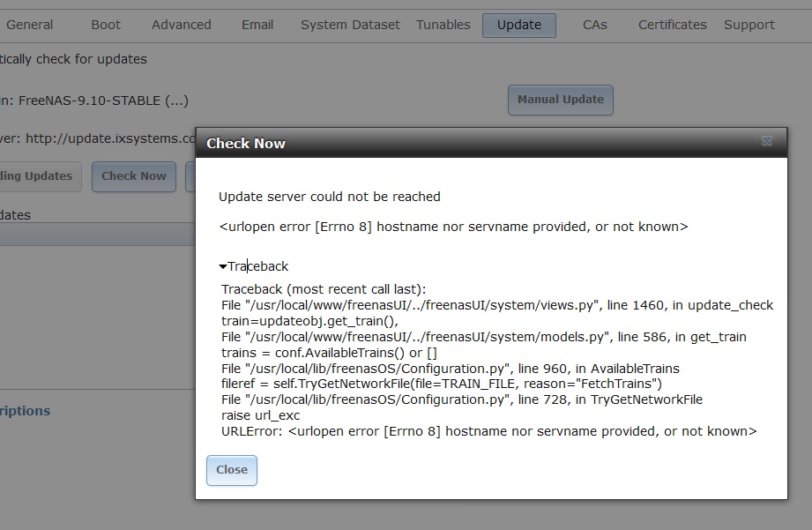Click the Configuration.py line 728 entry
This screenshot has height=530, width=812.
tap(462, 400)
